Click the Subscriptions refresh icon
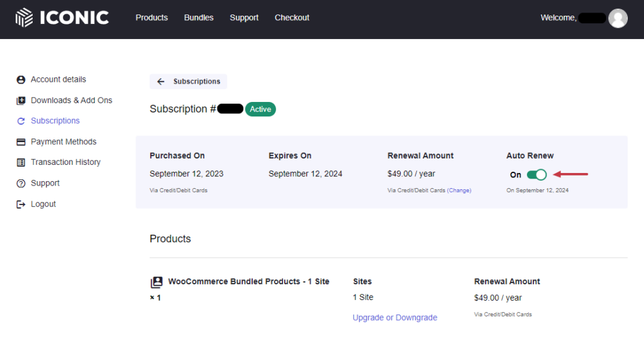The image size is (644, 346). [x=21, y=121]
